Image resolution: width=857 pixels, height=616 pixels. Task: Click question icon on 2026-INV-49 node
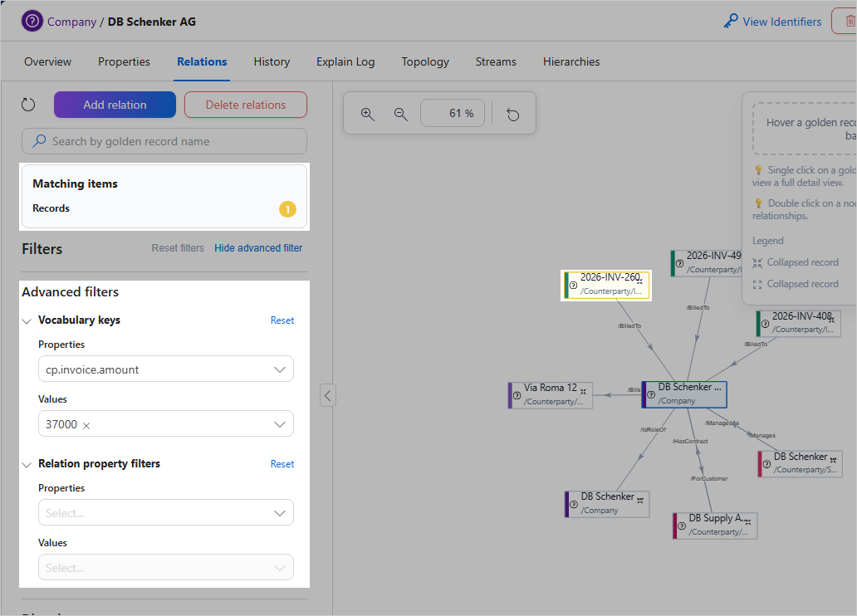[679, 263]
